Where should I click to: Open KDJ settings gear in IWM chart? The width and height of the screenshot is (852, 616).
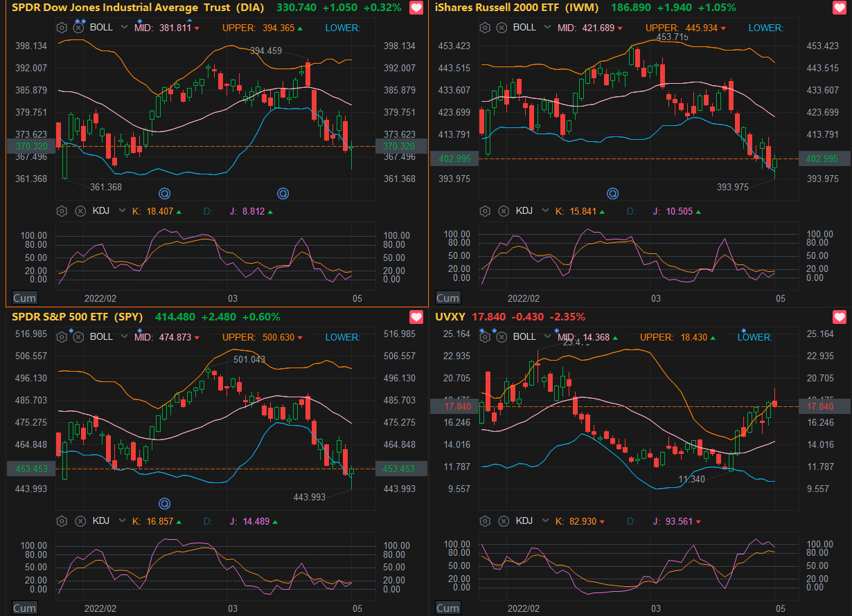[x=484, y=210]
